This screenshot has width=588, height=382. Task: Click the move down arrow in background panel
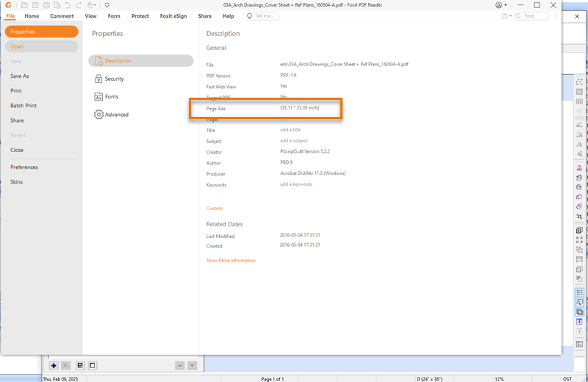click(x=193, y=366)
